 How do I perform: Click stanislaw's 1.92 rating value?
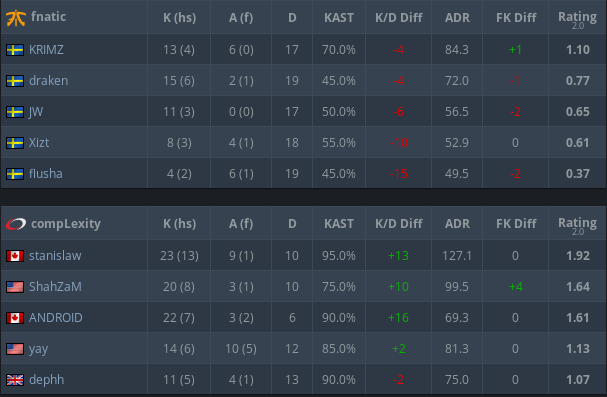578,256
